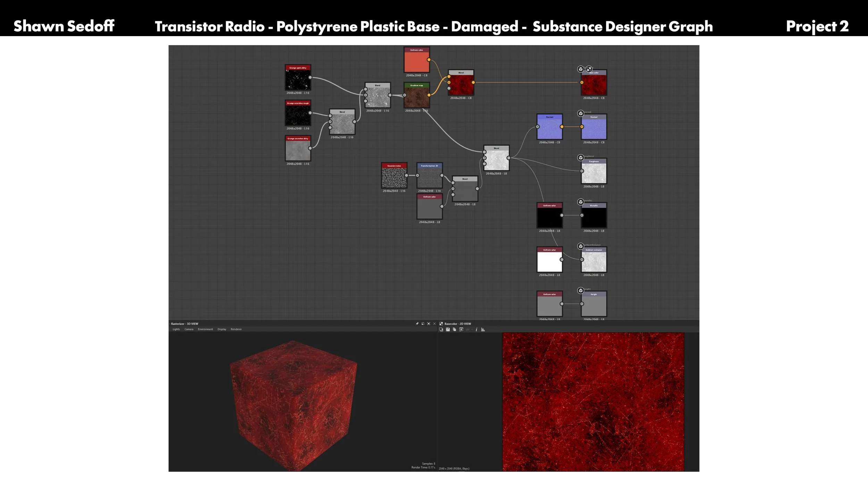
Task: Click the 2D view checker badge on Base color output
Action: pos(589,69)
